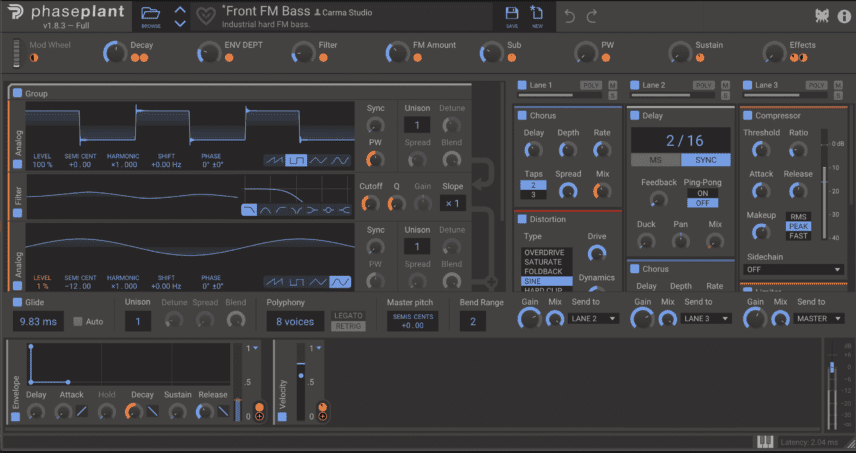Open Lane 1 Send to LANE 2 dropdown

pyautogui.click(x=593, y=318)
